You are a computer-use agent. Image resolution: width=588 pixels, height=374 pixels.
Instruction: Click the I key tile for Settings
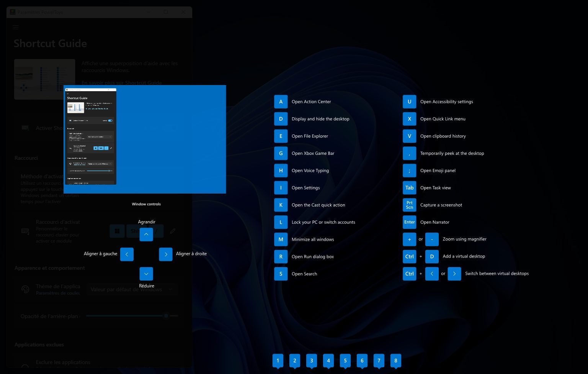tap(281, 188)
